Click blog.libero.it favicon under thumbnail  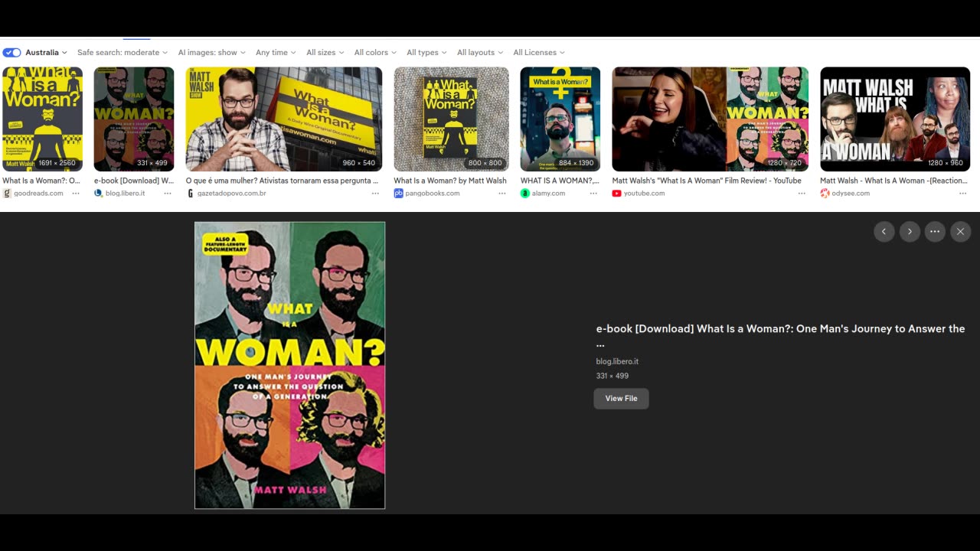[x=99, y=194]
